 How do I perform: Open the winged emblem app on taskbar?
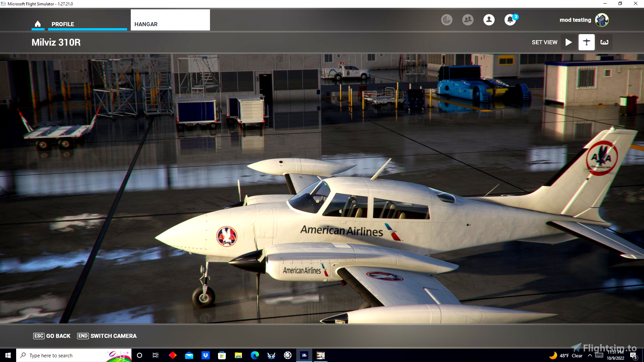[x=271, y=356]
